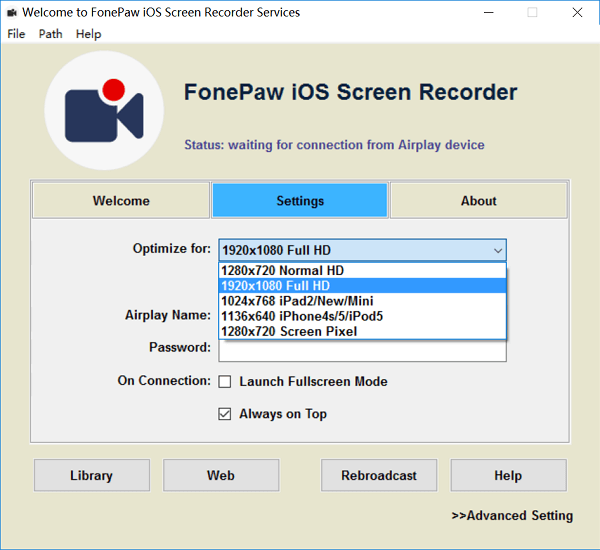The height and width of the screenshot is (550, 600).
Task: Click the status text about Airplay device
Action: point(334,145)
